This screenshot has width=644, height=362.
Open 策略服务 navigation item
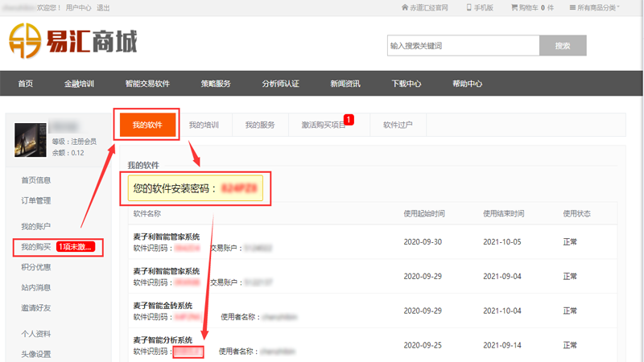(x=216, y=84)
